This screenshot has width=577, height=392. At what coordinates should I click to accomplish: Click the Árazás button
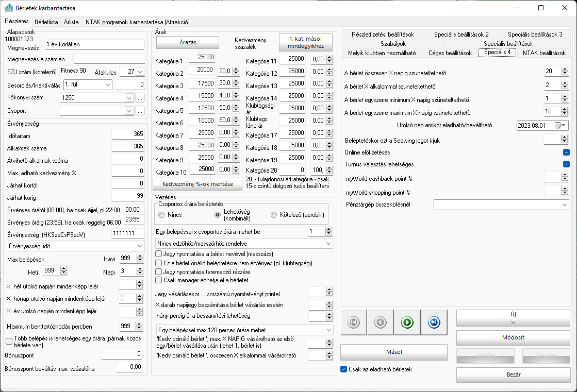(188, 42)
